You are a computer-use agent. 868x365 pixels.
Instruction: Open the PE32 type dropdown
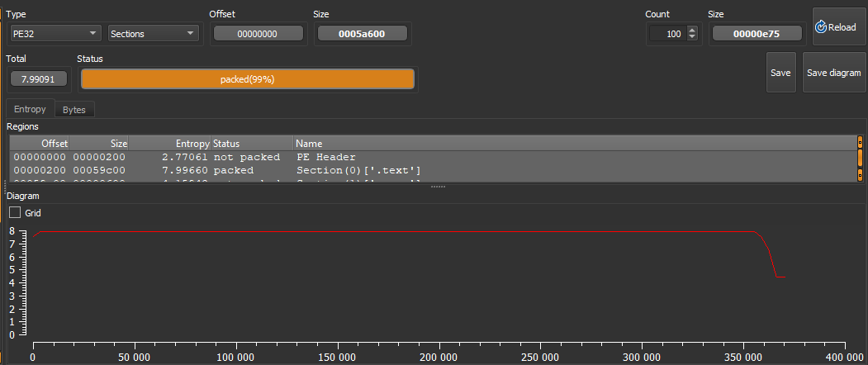(55, 33)
